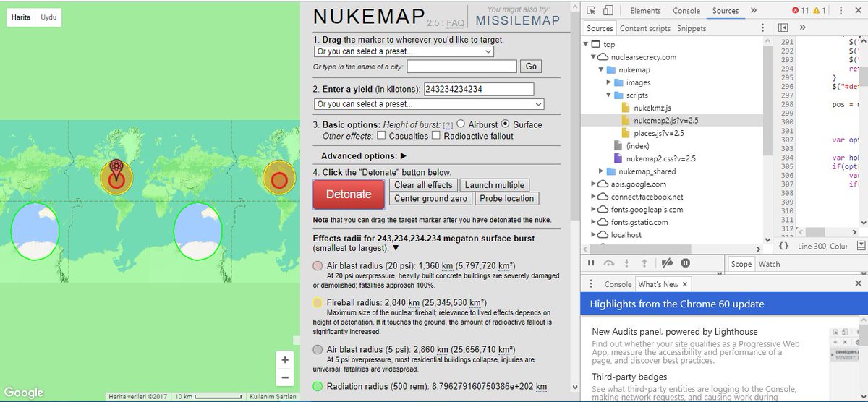868x402 pixels.
Task: Toggle pause on exceptions
Action: pyautogui.click(x=685, y=264)
